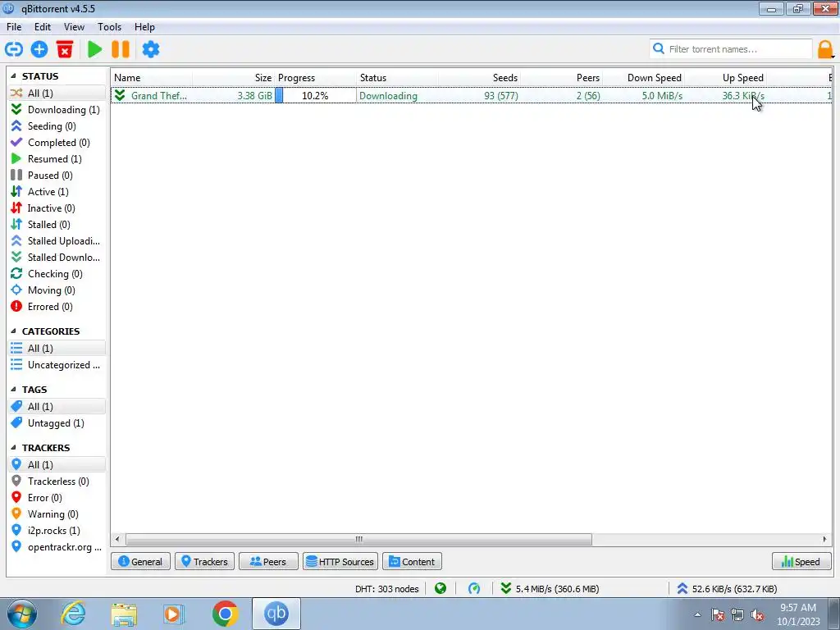Open the File menu
The width and height of the screenshot is (840, 630).
tap(14, 27)
